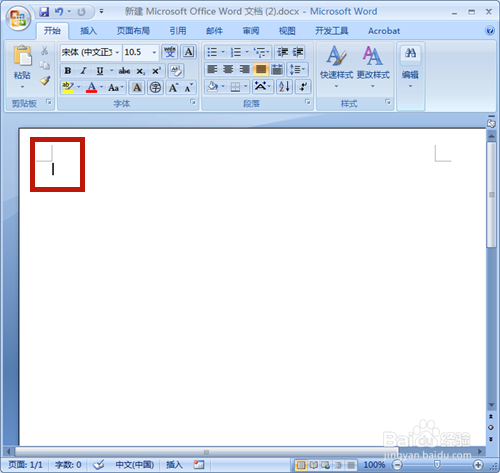This screenshot has height=473, width=500.
Task: Open Word Help with the question mark icon
Action: pyautogui.click(x=490, y=31)
